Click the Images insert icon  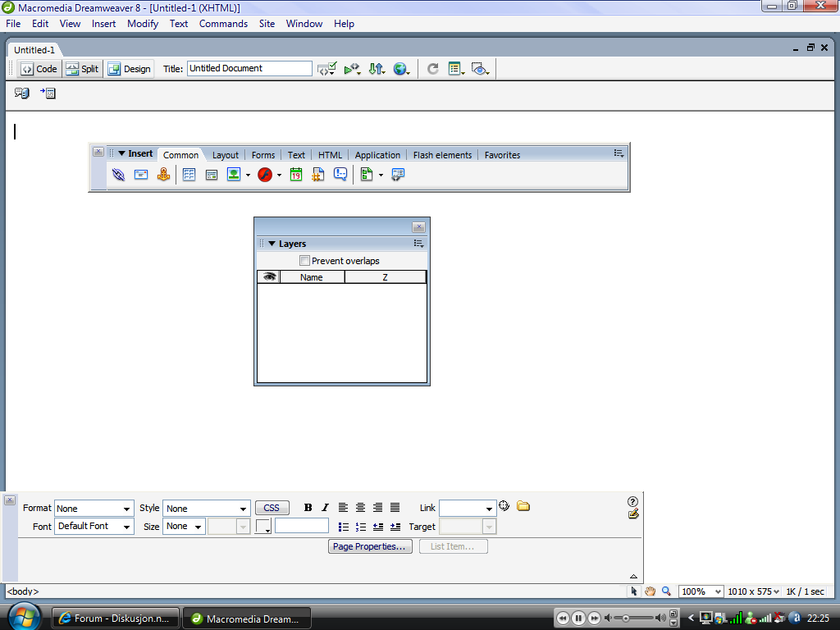[x=234, y=175]
